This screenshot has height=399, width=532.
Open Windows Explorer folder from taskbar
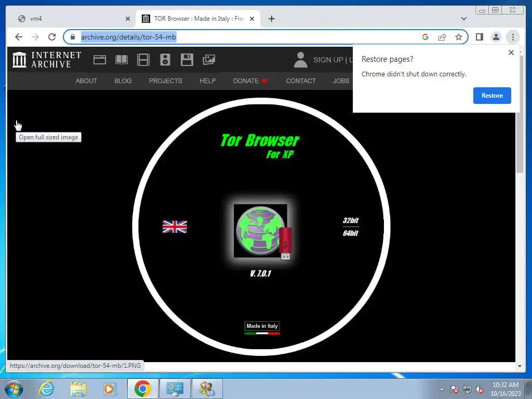coord(78,389)
